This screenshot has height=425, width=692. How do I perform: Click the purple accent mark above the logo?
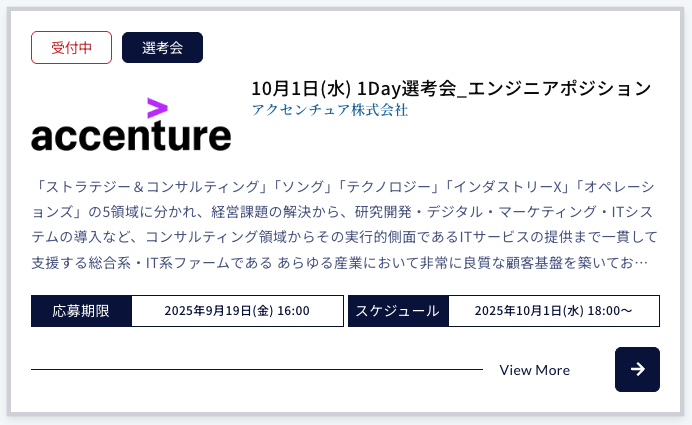157,109
